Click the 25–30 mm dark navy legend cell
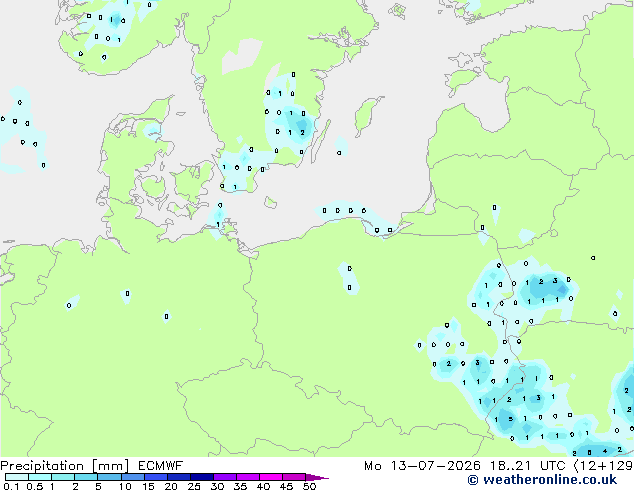This screenshot has width=634, height=490. [202, 477]
